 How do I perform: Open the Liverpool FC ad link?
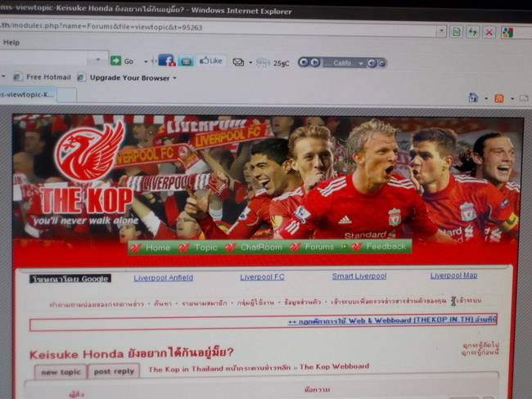tap(262, 277)
